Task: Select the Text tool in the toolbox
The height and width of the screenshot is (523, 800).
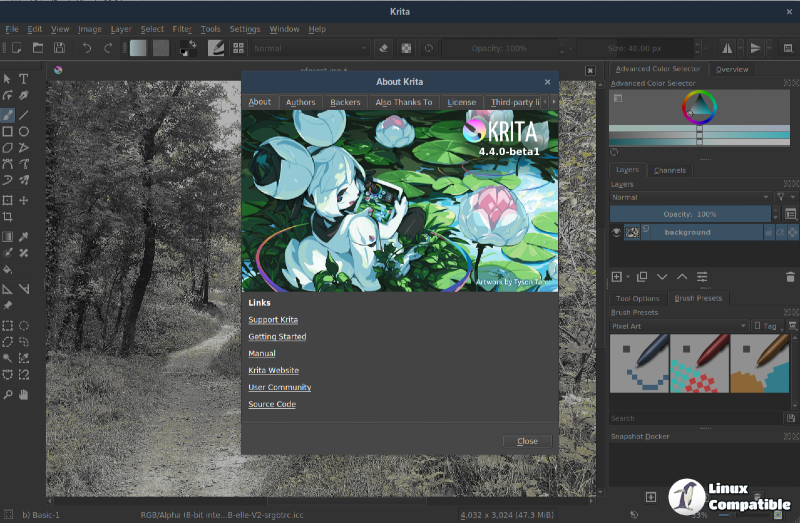Action: [x=24, y=79]
